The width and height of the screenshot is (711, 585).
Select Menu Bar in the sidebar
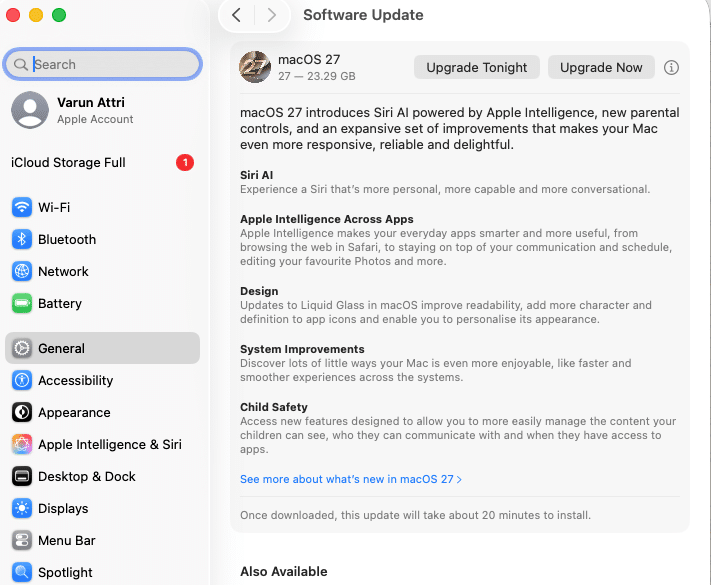click(102, 540)
